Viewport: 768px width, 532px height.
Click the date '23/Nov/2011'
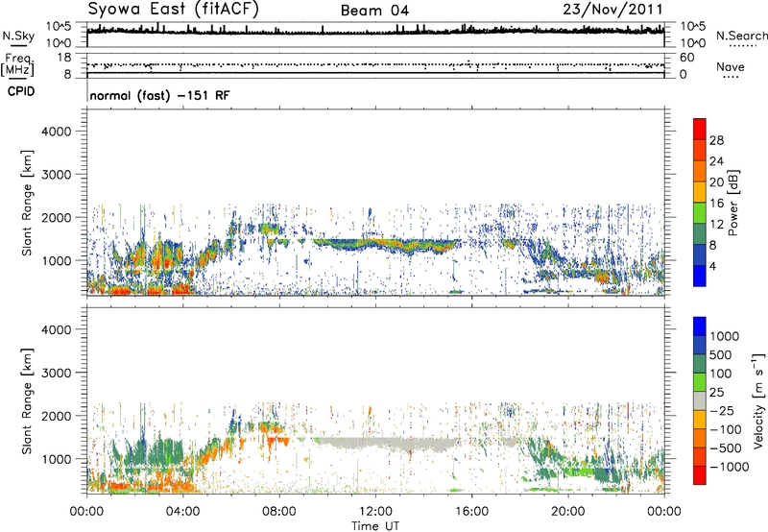[x=612, y=9]
